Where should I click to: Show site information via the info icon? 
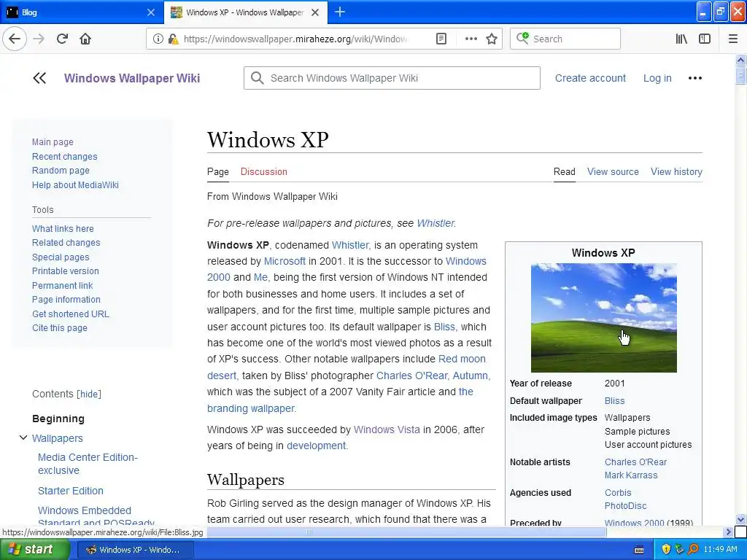tap(158, 39)
